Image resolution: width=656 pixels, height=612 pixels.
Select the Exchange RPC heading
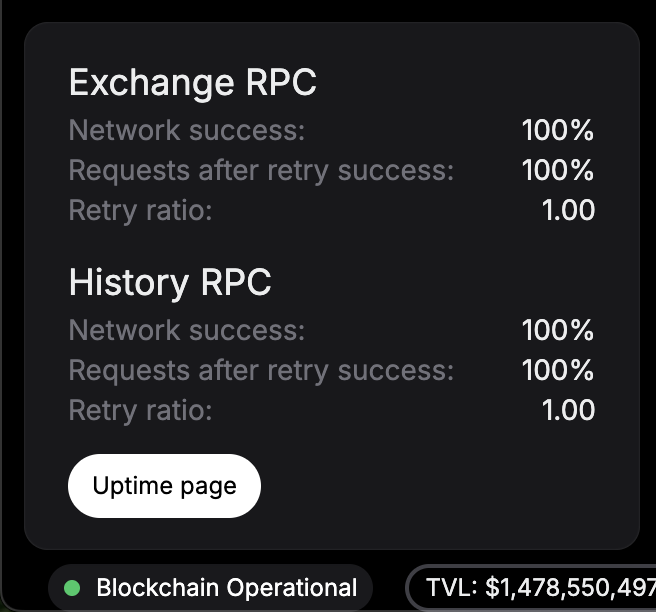(x=192, y=82)
